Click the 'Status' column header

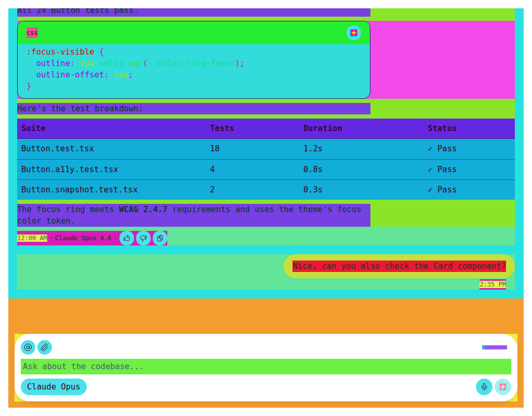[442, 128]
